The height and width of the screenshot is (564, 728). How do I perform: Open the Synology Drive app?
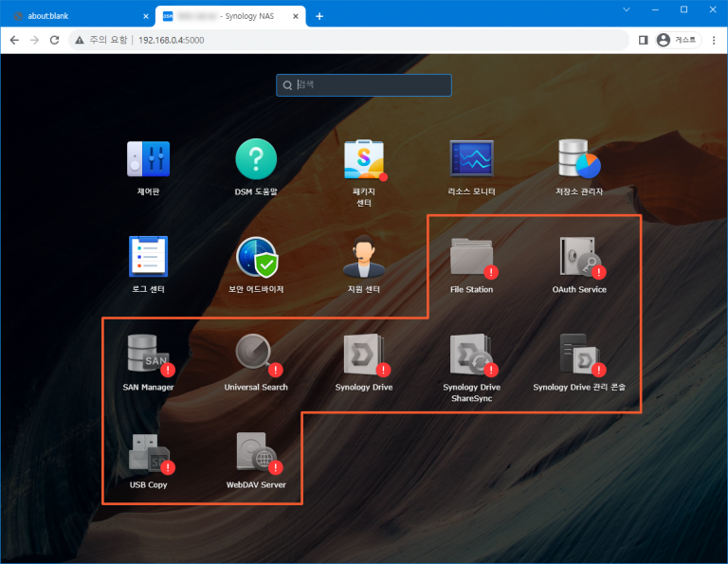[366, 355]
